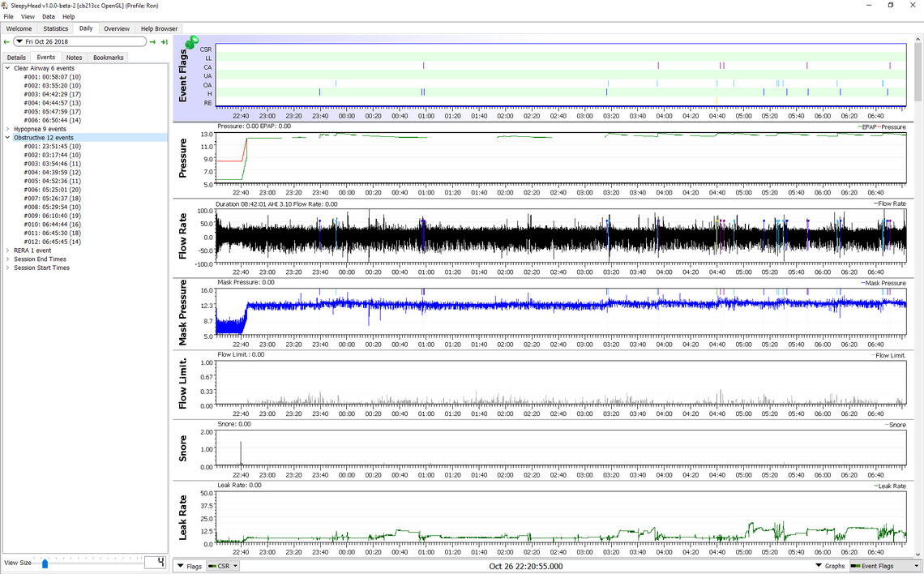Image resolution: width=924 pixels, height=574 pixels.
Task: Click the CA flag marker near 01:00
Action: click(423, 66)
